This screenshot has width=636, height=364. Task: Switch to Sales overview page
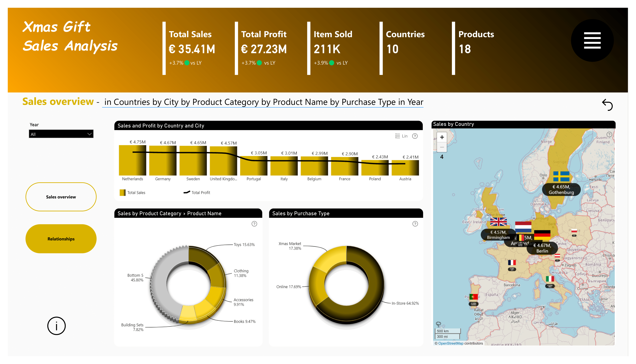[x=61, y=197]
